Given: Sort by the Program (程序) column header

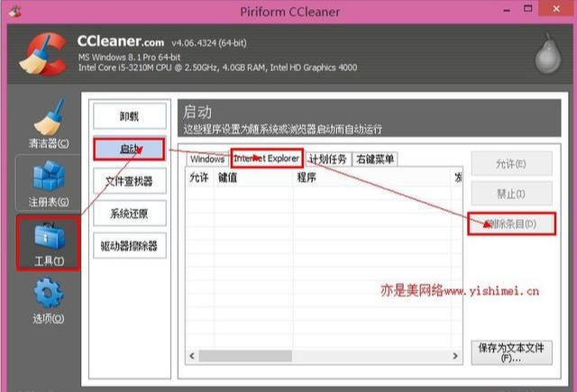Looking at the screenshot, I should click(x=371, y=178).
